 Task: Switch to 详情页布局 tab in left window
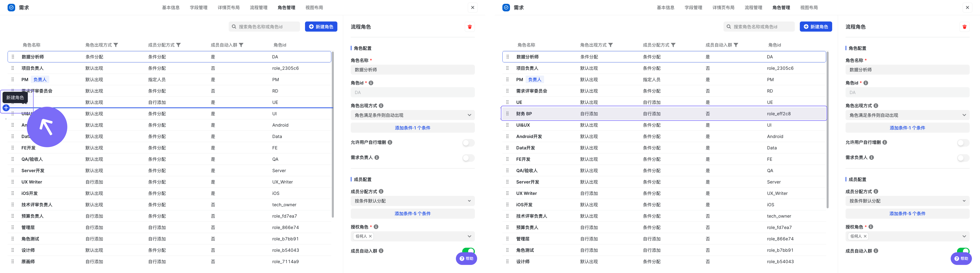(229, 8)
